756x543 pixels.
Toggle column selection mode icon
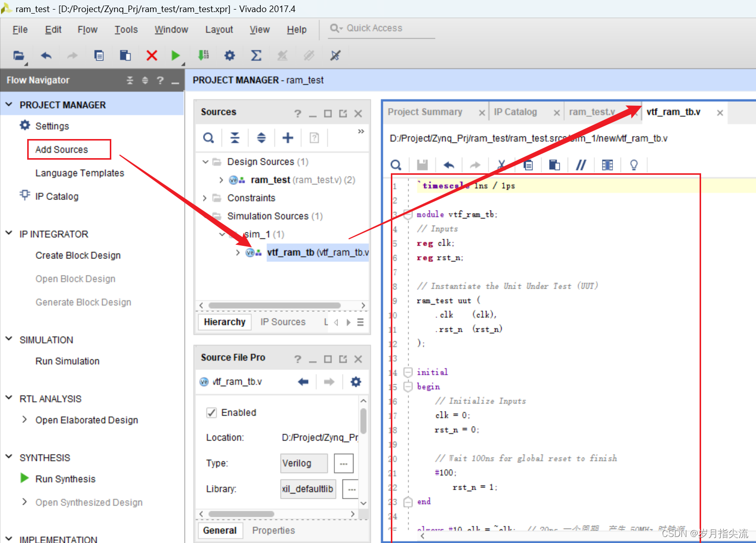tap(607, 165)
